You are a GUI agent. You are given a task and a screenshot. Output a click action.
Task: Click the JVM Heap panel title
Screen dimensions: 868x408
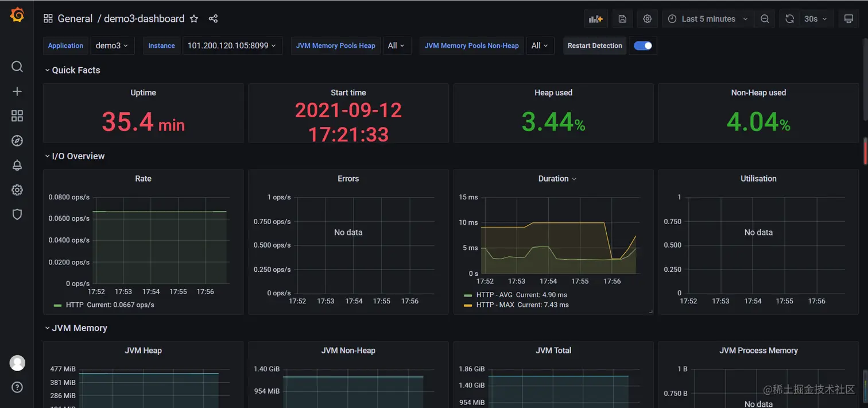coord(143,351)
